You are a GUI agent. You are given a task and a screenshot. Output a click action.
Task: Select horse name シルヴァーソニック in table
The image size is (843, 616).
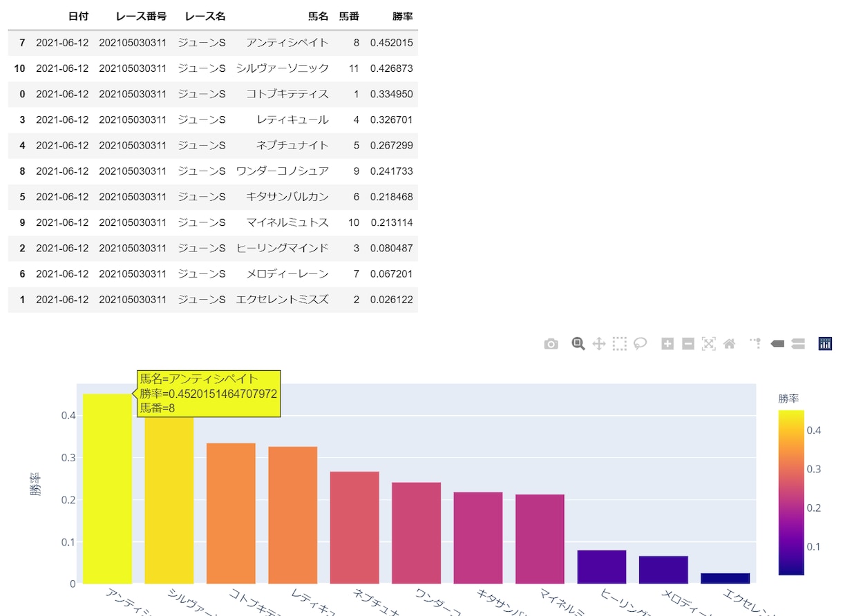[x=283, y=68]
